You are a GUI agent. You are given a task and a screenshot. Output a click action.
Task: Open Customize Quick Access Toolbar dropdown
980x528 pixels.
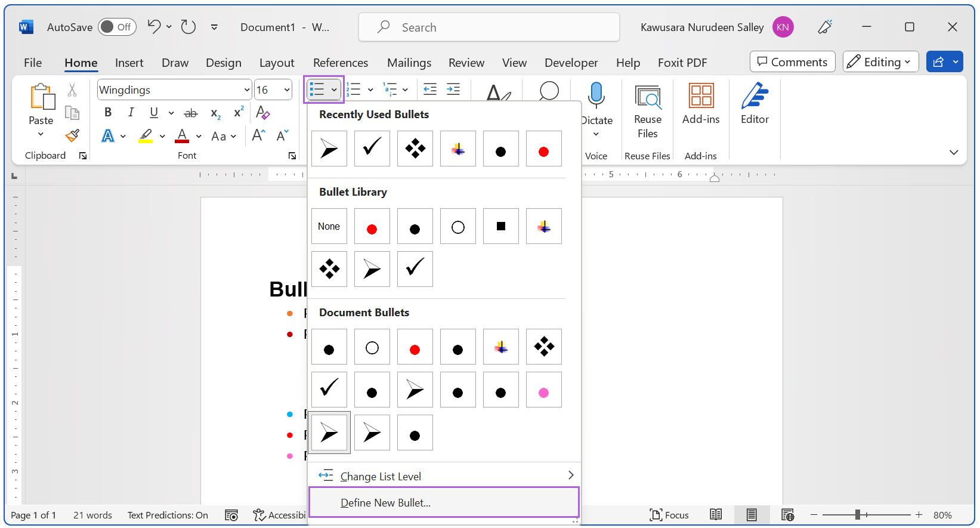point(214,27)
